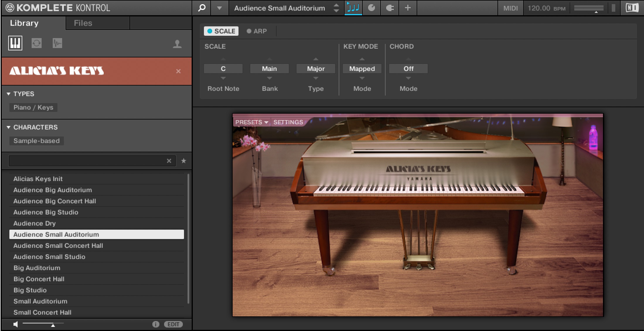Select the Loops icon in Library

pyautogui.click(x=37, y=43)
